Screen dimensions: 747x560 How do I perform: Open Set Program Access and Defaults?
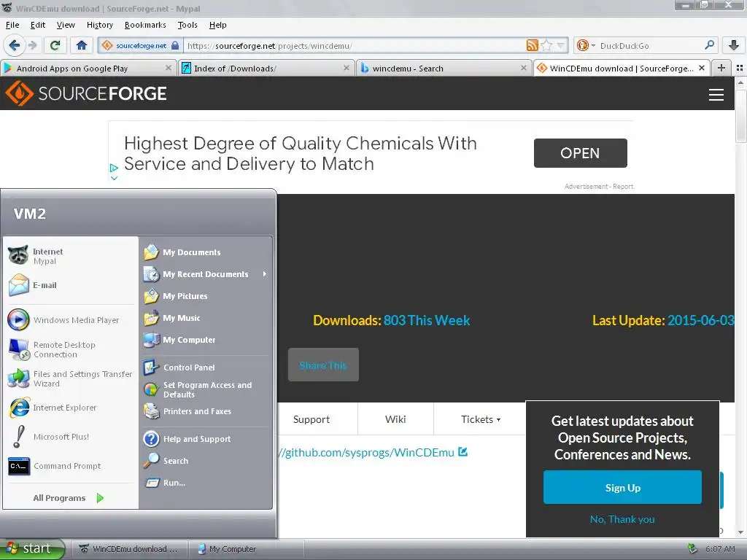(206, 389)
